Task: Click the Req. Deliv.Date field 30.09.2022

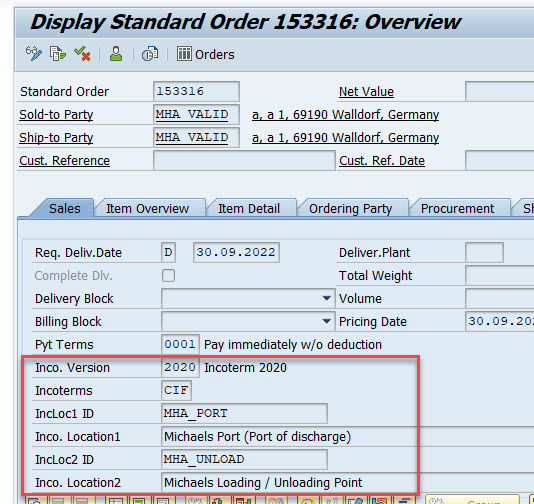Action: point(236,252)
